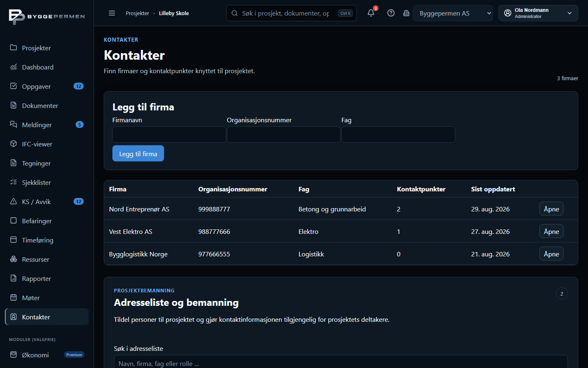Image resolution: width=588 pixels, height=368 pixels.
Task: Click the Premium badge on Økonomi
Action: point(74,355)
